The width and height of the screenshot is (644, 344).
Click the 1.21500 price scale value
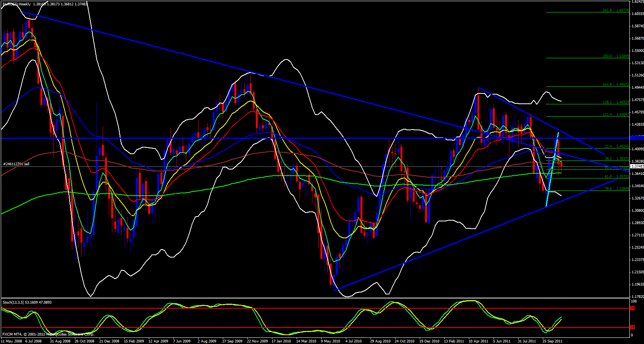point(637,272)
